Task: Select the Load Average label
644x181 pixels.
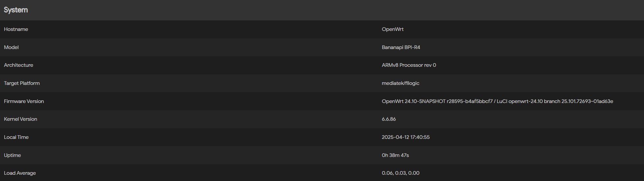Action: pyautogui.click(x=20, y=173)
